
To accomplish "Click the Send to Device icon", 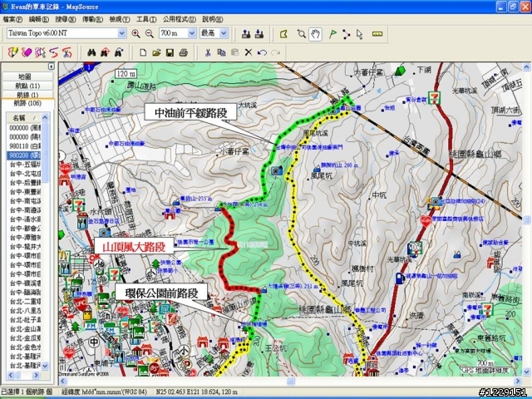I will point(246,33).
